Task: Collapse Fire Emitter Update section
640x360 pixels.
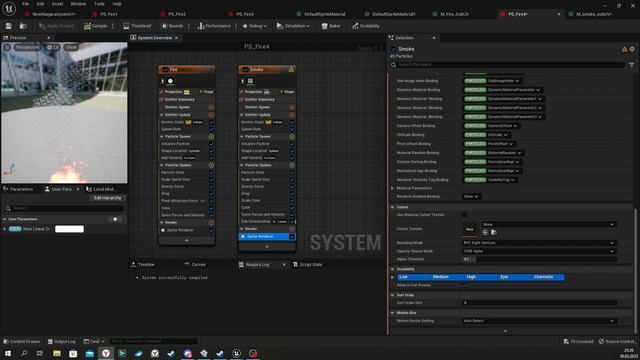Action: 162,115
